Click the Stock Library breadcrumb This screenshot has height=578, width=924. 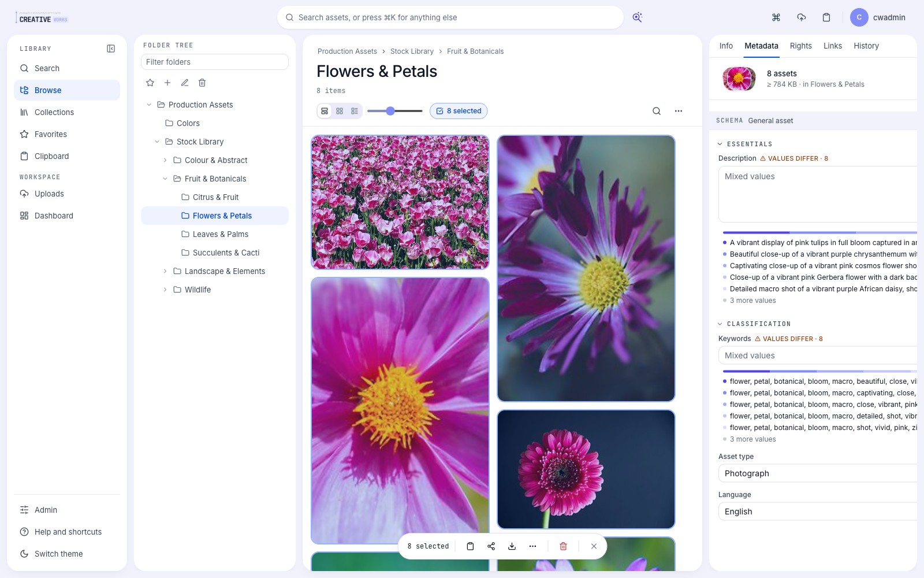[x=412, y=51]
